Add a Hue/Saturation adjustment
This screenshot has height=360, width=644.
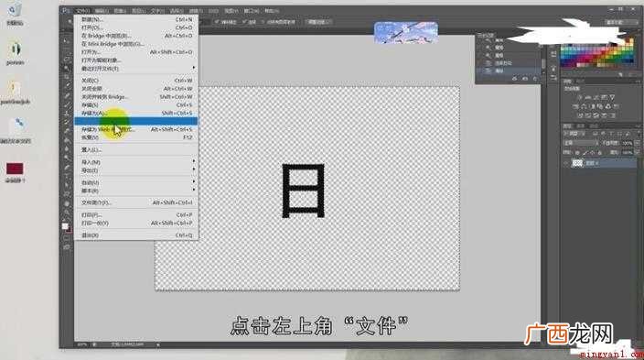(574, 106)
